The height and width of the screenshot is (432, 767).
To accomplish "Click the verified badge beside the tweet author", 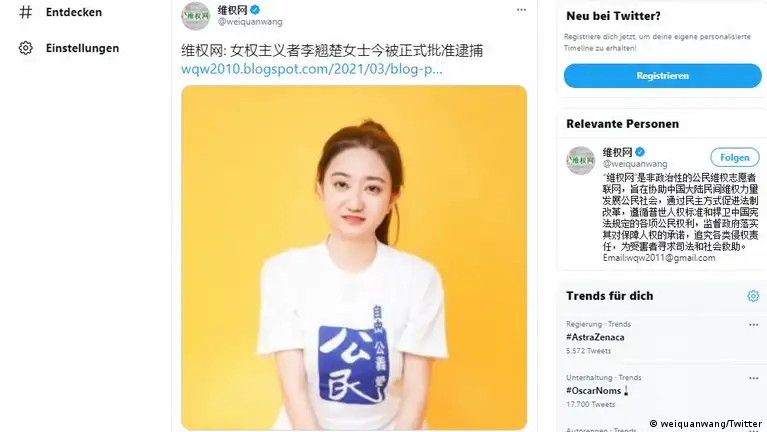I will pyautogui.click(x=255, y=9).
